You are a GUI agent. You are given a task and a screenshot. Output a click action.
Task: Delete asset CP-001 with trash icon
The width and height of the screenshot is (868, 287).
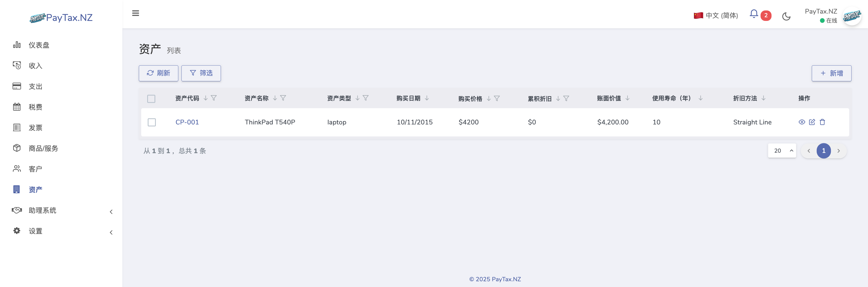point(822,122)
